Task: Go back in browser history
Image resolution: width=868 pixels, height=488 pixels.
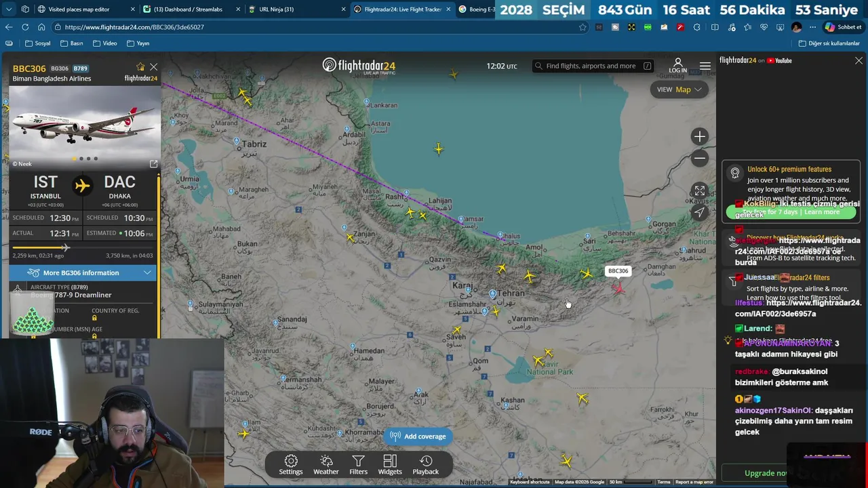Action: coord(9,27)
